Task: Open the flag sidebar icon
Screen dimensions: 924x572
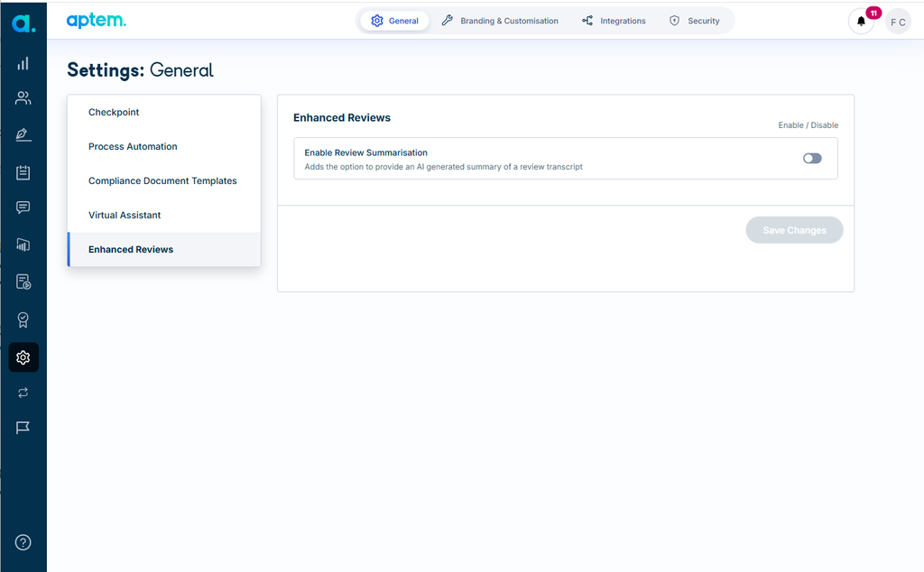Action: point(23,428)
